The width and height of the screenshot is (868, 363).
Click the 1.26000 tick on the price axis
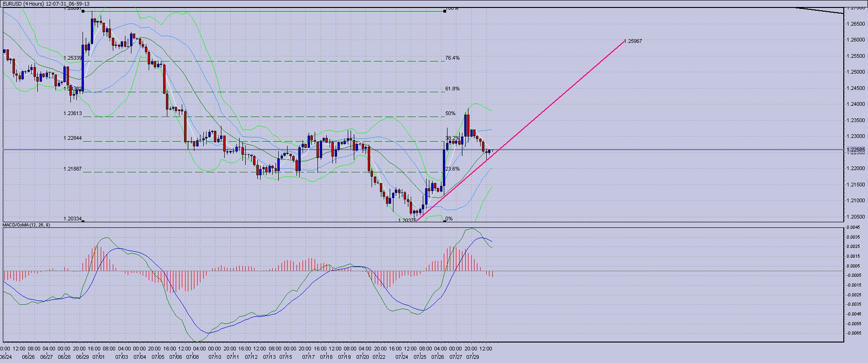pos(856,40)
